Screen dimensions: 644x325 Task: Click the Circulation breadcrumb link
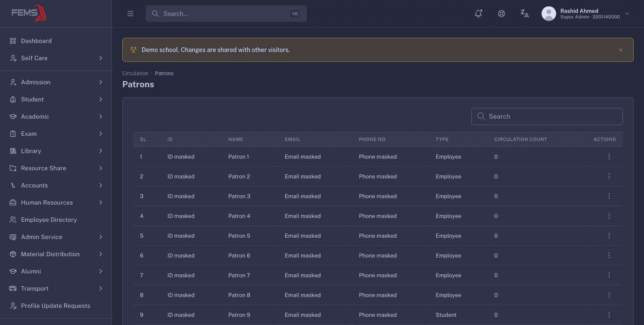(x=135, y=74)
